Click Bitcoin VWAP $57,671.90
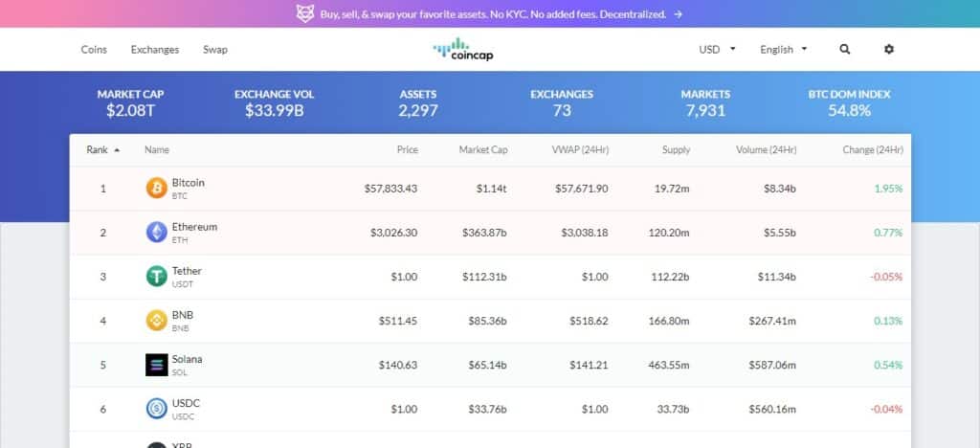 click(581, 188)
